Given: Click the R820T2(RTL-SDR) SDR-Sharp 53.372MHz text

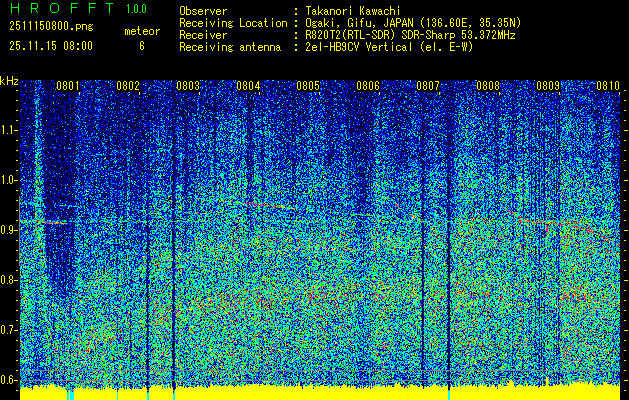Looking at the screenshot, I should point(410,35).
